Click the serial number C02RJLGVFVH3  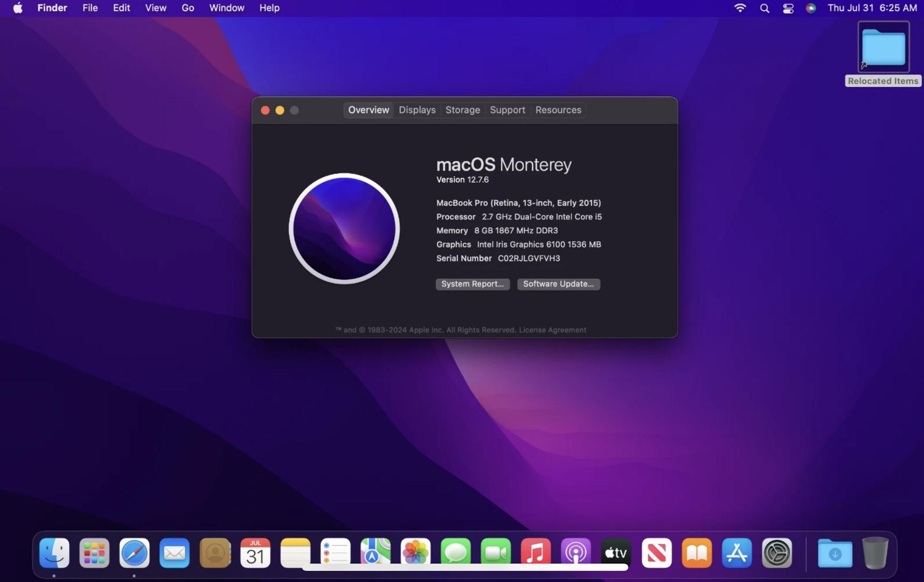[x=529, y=258]
